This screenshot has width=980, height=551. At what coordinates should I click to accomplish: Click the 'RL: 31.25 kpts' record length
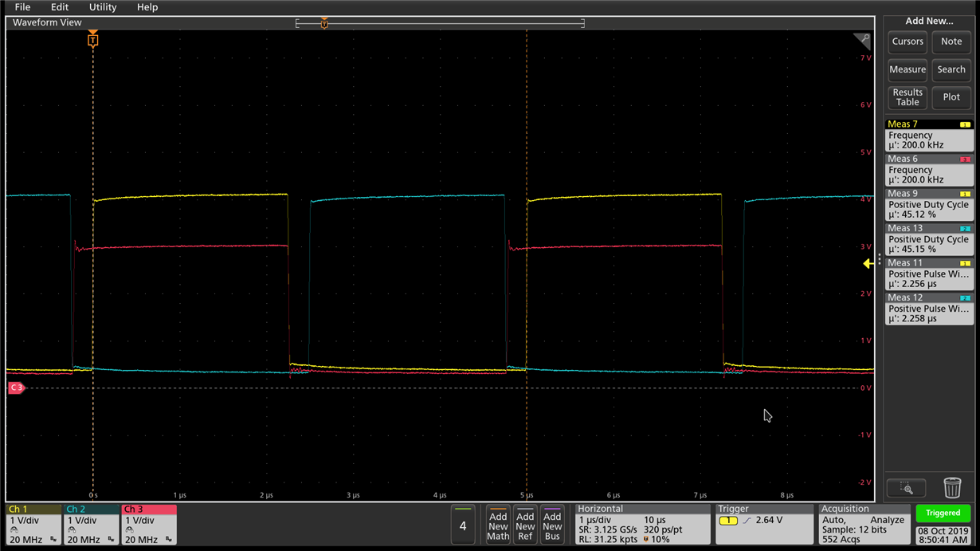pyautogui.click(x=608, y=540)
